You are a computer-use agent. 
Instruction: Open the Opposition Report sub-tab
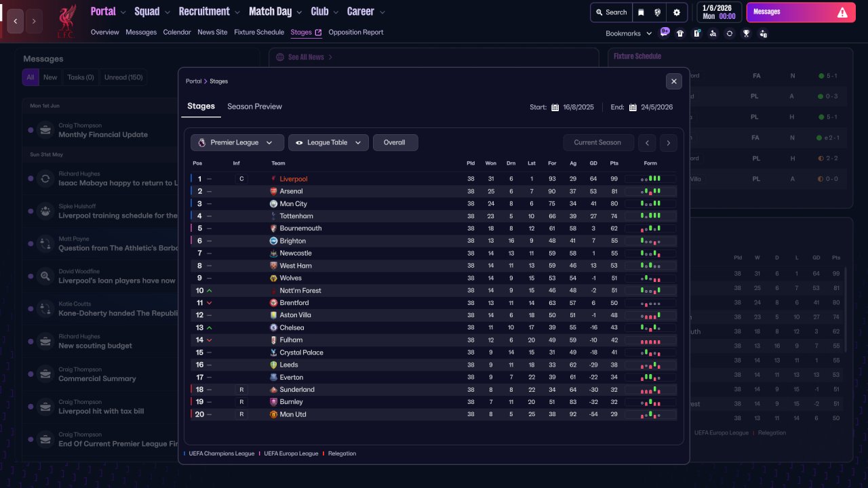coord(356,32)
